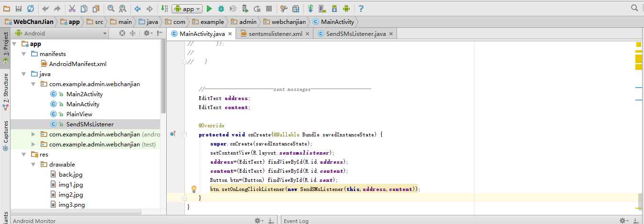Click the Make Project build icon
Screen dimensions: 644x224
pos(164,9)
